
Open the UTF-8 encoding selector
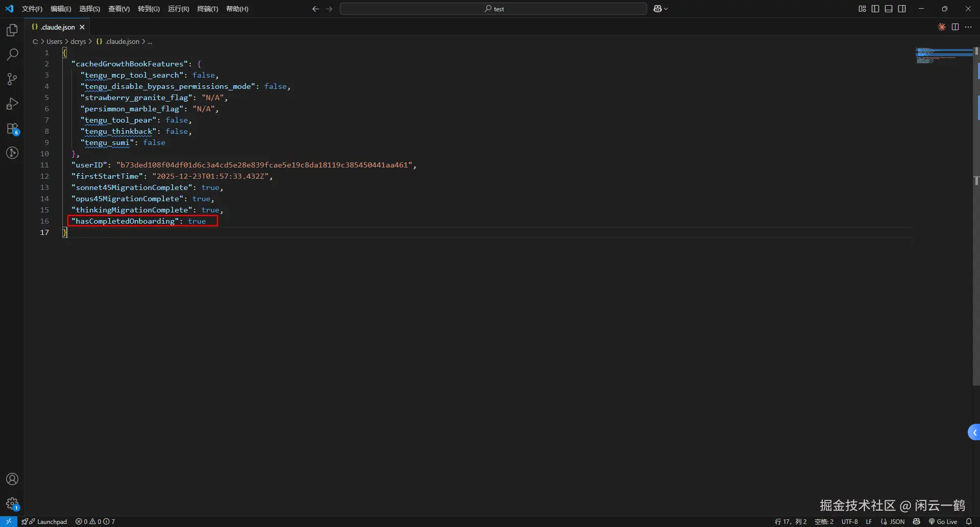pyautogui.click(x=849, y=521)
